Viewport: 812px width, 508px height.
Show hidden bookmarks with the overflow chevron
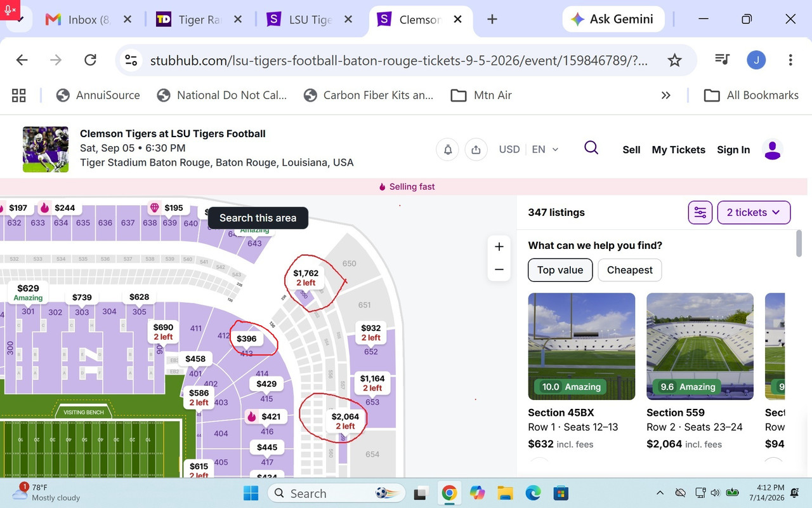pyautogui.click(x=665, y=95)
